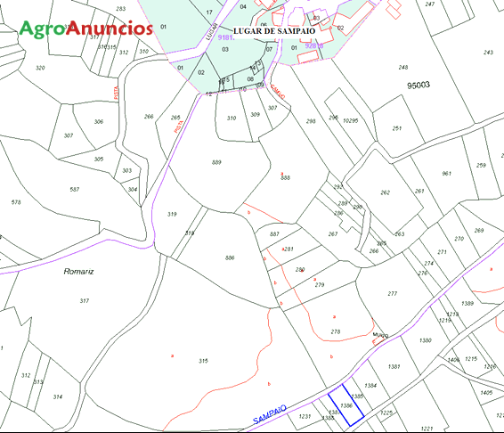Click the blue SAMPAIO road label
The image size is (504, 433).
coord(269,414)
